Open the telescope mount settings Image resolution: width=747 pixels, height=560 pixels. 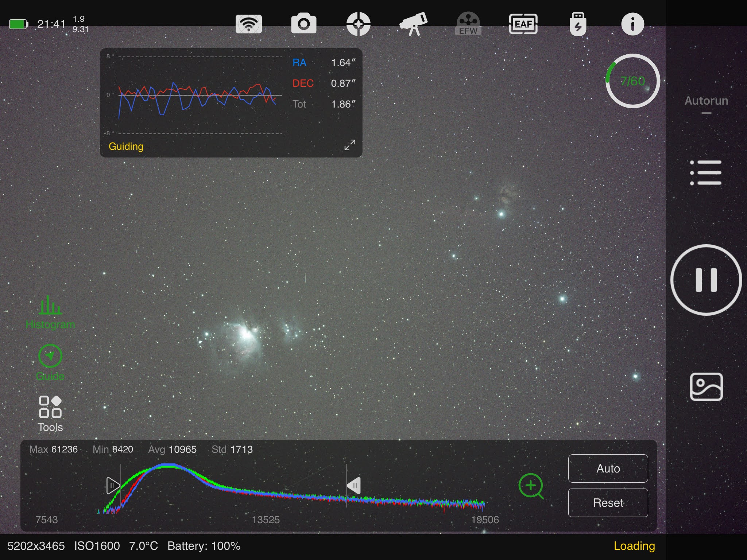tap(413, 24)
